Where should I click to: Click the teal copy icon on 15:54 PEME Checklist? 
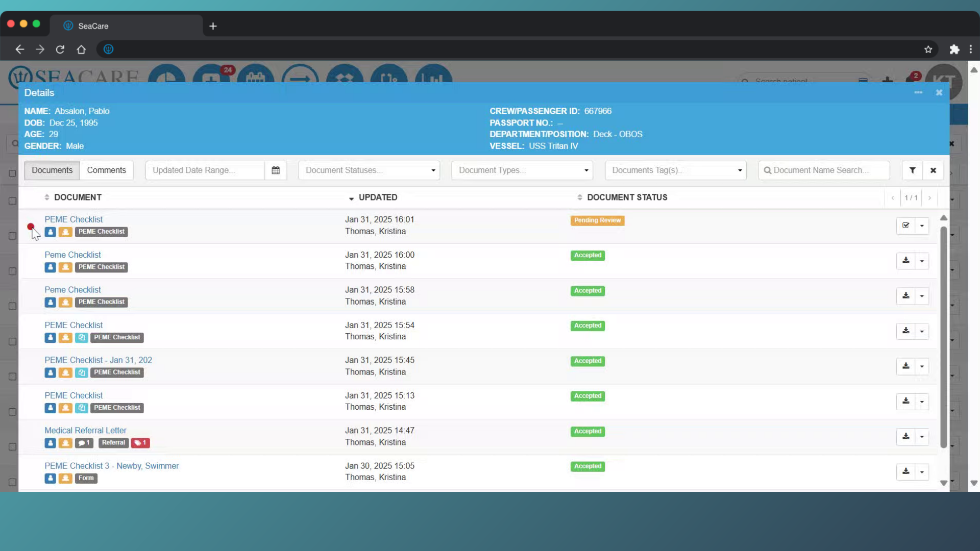pyautogui.click(x=81, y=337)
